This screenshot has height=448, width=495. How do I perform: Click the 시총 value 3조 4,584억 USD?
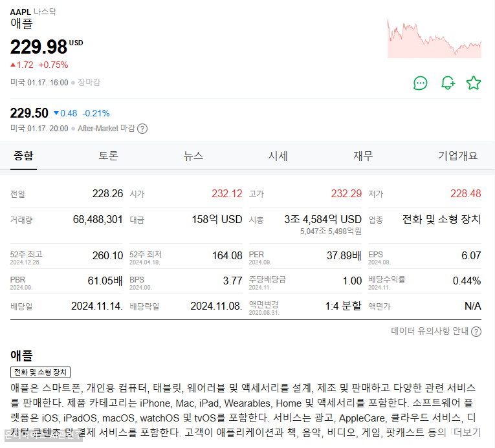(323, 219)
